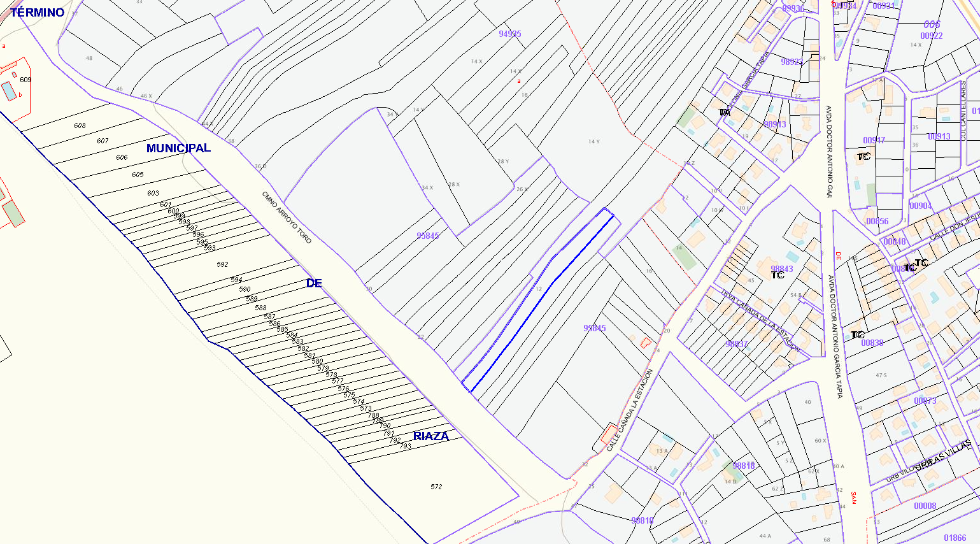The width and height of the screenshot is (980, 544).
Task: Select parcel 609 on the map
Action: click(x=25, y=80)
